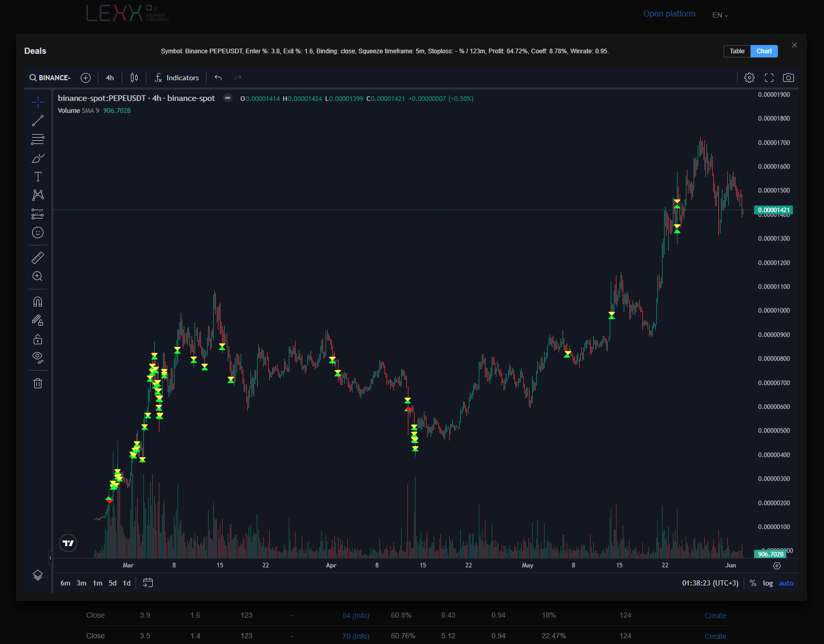Open the 4h timeframe selector
This screenshot has width=824, height=644.
(x=110, y=78)
